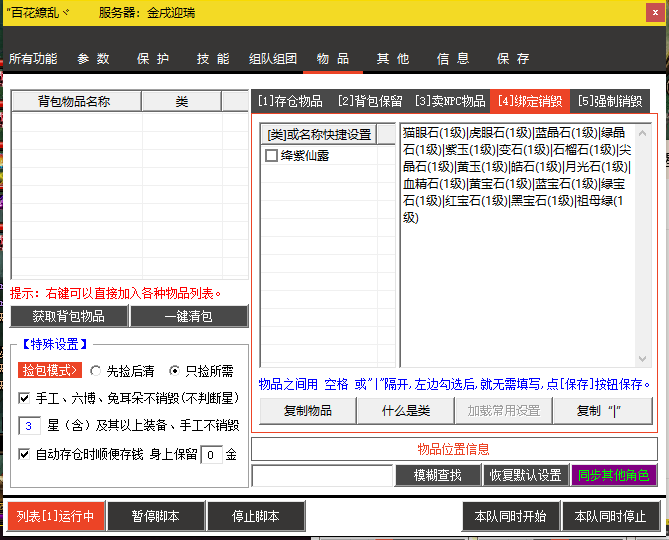
Task: Click the 物品位置信息 bar
Action: pos(454,449)
